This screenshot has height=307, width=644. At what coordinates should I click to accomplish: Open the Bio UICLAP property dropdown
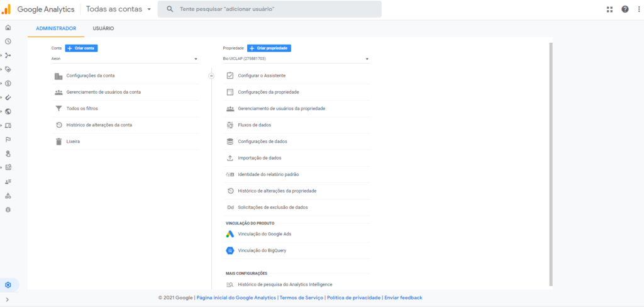297,59
